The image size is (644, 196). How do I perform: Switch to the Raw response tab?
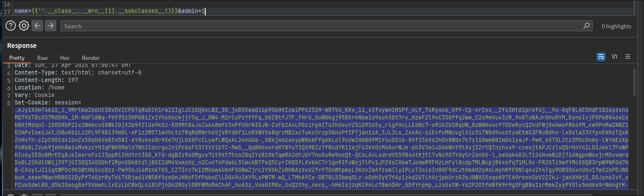[x=42, y=58]
